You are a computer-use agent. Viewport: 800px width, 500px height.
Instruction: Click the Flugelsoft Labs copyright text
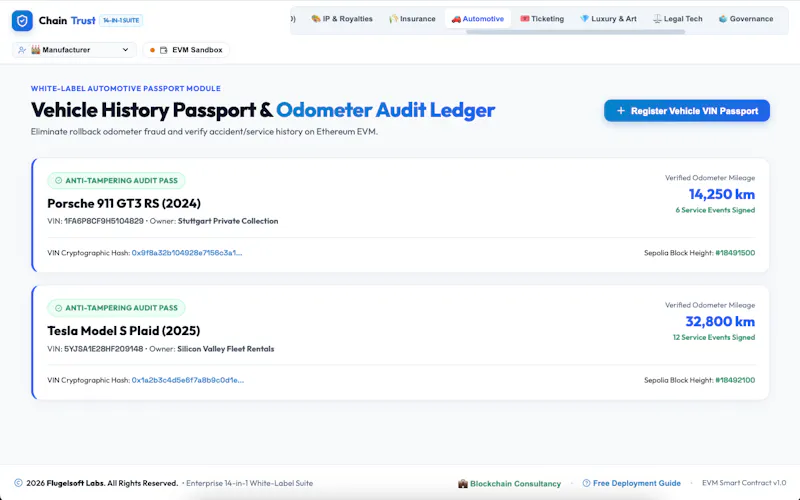[x=102, y=483]
